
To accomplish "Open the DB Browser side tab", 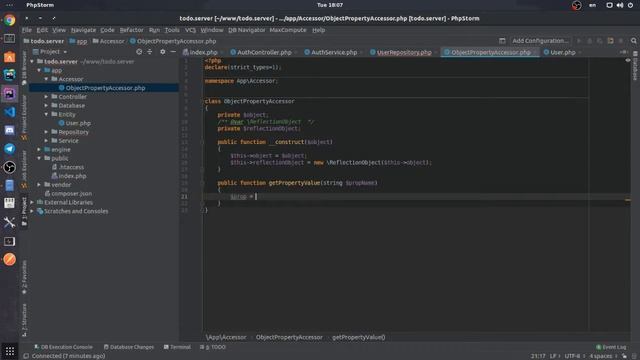I will [x=24, y=68].
